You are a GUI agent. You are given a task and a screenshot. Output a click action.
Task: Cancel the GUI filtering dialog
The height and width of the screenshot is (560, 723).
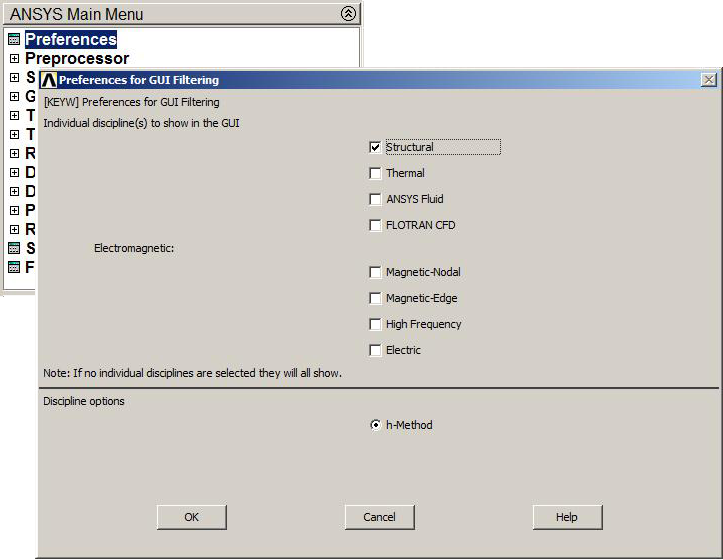(x=379, y=517)
